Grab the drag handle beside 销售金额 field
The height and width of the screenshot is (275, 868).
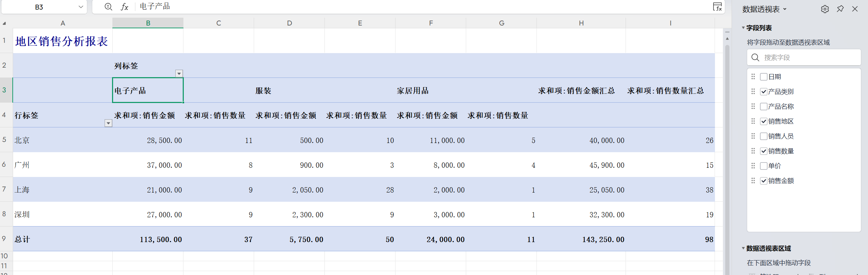point(753,181)
